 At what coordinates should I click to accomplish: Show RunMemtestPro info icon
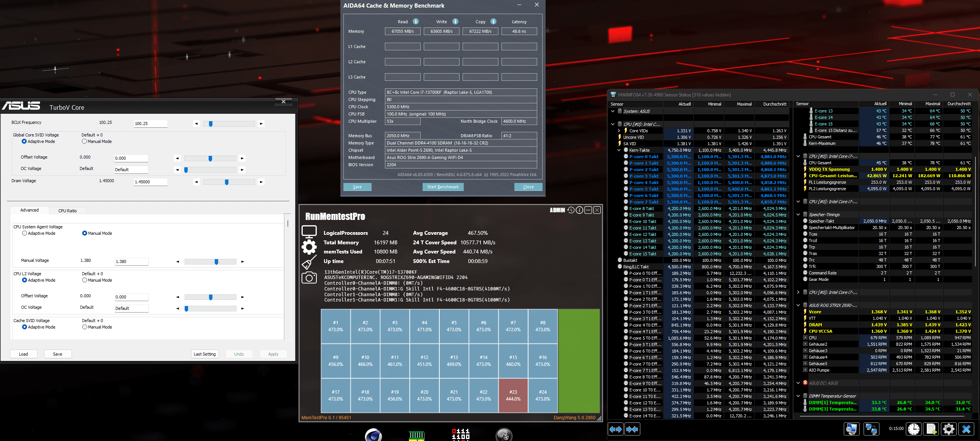579,210
